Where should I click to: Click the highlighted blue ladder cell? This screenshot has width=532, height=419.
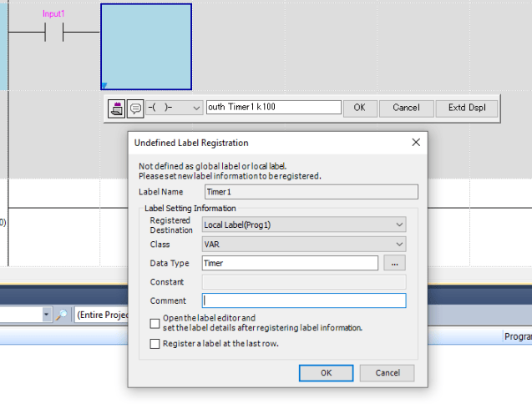click(x=146, y=47)
